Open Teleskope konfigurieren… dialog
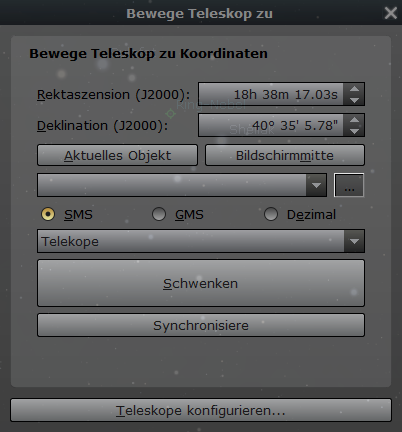 [201, 410]
